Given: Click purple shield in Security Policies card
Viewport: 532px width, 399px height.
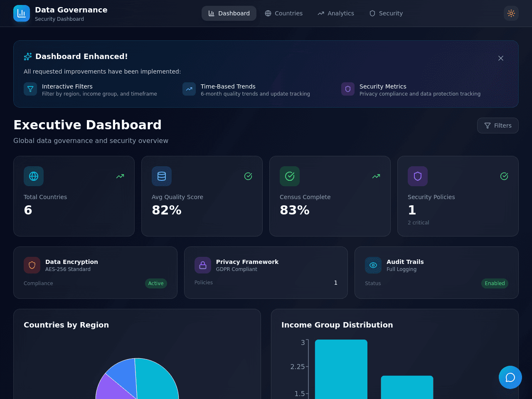Looking at the screenshot, I should pyautogui.click(x=418, y=176).
